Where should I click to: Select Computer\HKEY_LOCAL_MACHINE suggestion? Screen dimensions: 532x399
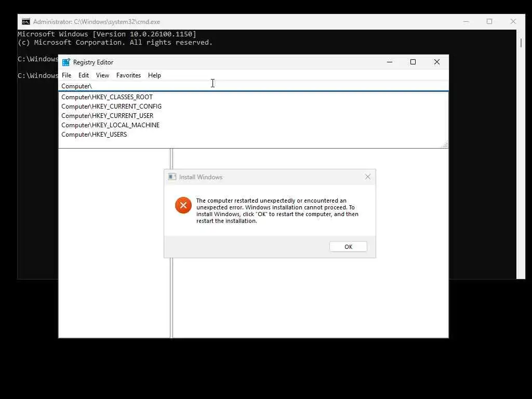254,125
